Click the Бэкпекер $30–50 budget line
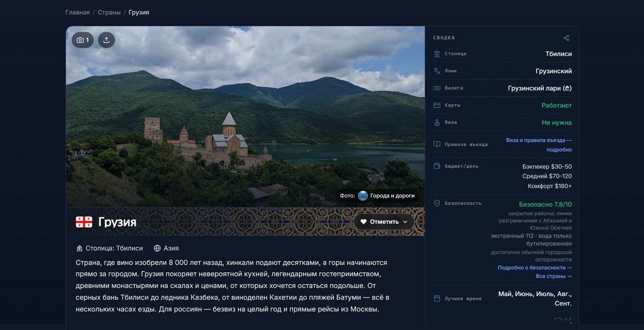Image resolution: width=644 pixels, height=330 pixels. 547,167
